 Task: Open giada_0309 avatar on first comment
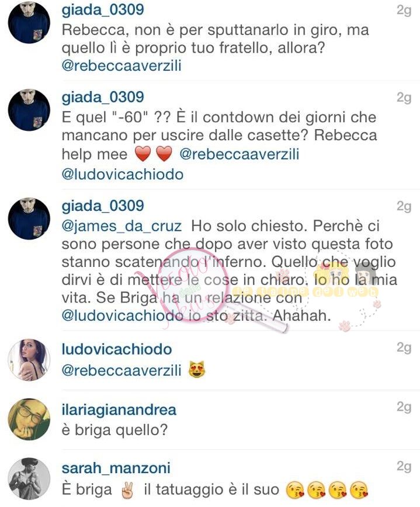coord(29,22)
